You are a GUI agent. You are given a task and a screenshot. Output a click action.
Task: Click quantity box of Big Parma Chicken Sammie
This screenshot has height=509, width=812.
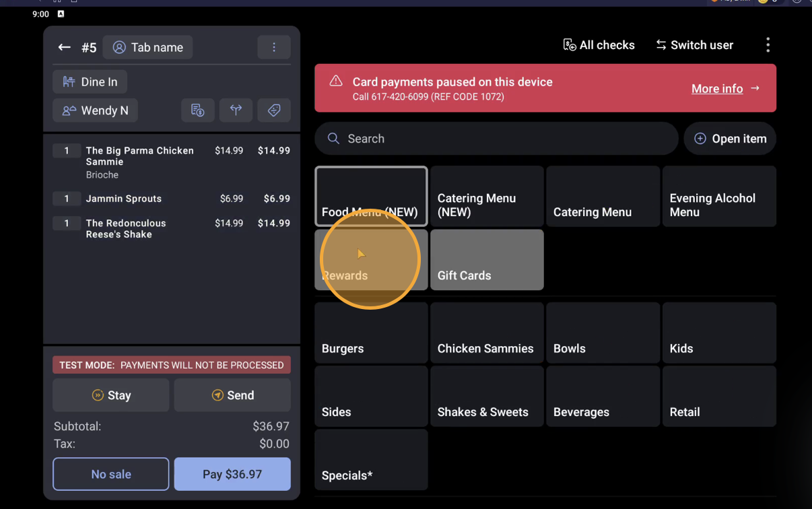tap(67, 151)
